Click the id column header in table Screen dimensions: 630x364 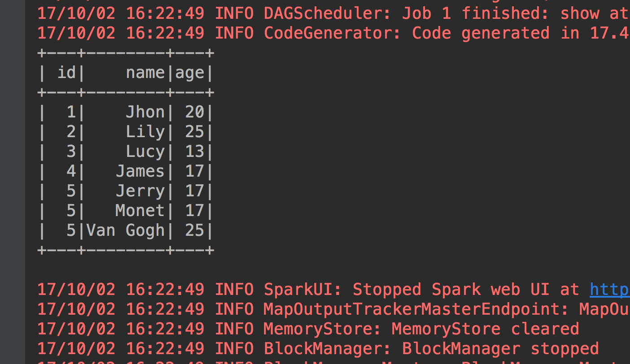click(66, 72)
